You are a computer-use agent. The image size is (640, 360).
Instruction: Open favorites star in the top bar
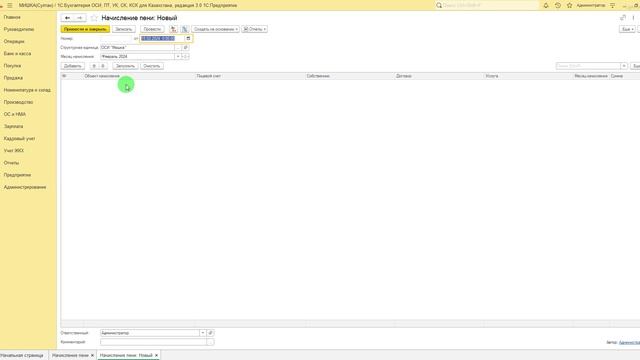569,5
